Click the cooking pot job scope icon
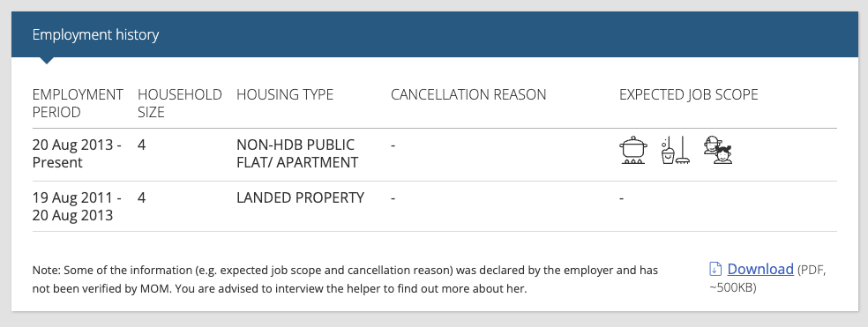 (x=632, y=151)
